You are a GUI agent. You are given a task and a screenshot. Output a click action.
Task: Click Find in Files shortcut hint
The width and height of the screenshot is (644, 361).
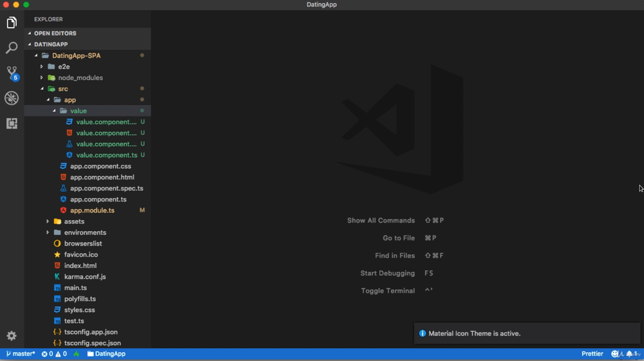point(409,256)
